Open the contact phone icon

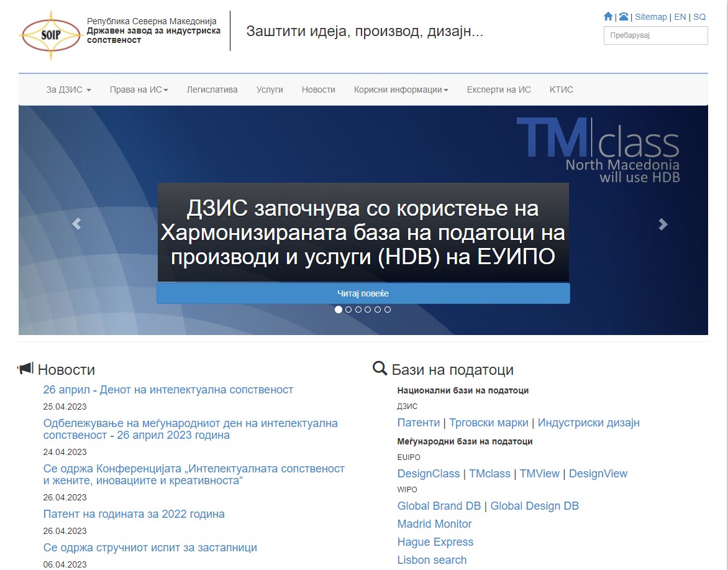pos(624,17)
